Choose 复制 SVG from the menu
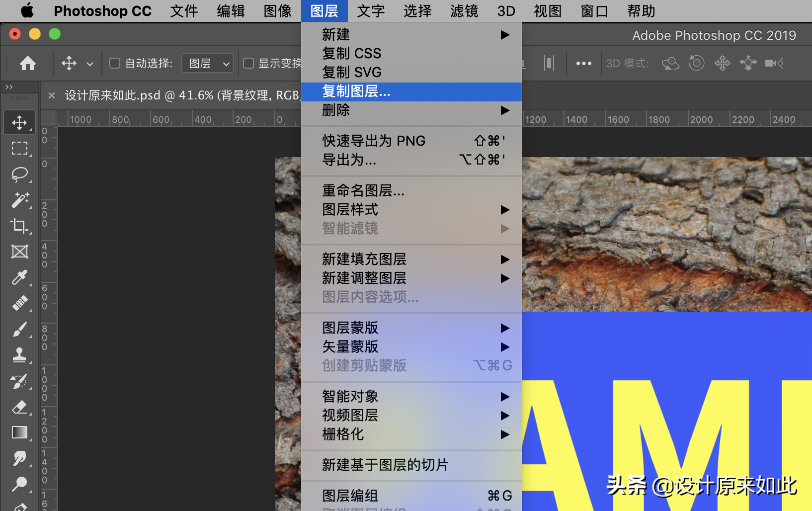The width and height of the screenshot is (812, 511). pyautogui.click(x=411, y=73)
